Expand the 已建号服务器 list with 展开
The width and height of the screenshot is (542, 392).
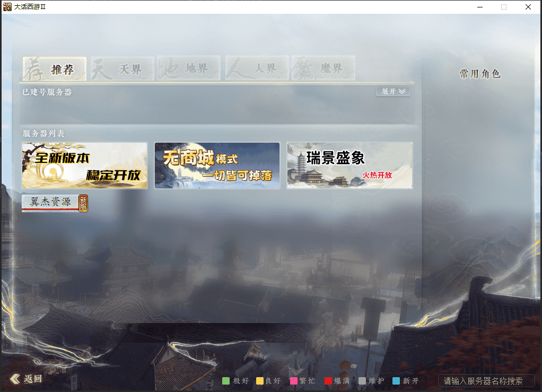pyautogui.click(x=393, y=92)
